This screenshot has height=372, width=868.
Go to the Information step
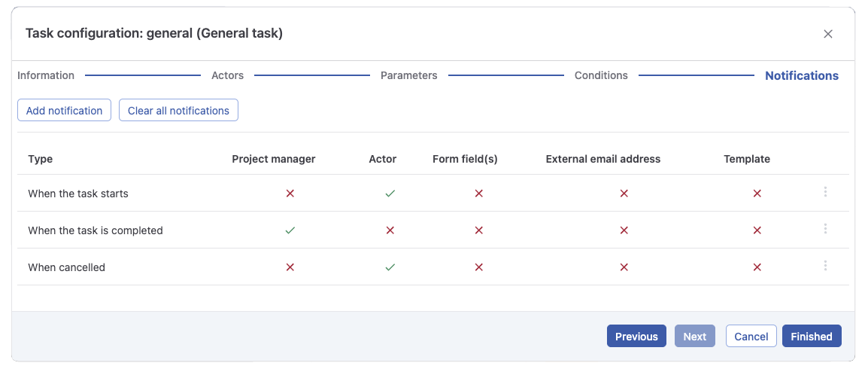pos(46,75)
